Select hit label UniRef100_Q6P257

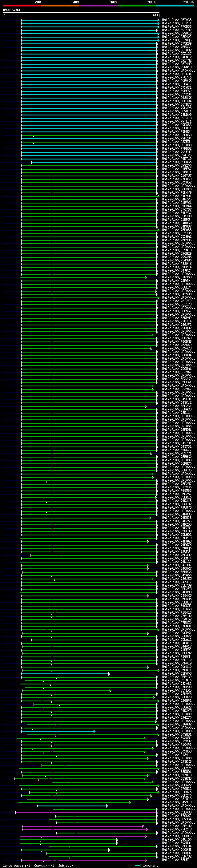tap(177, 484)
